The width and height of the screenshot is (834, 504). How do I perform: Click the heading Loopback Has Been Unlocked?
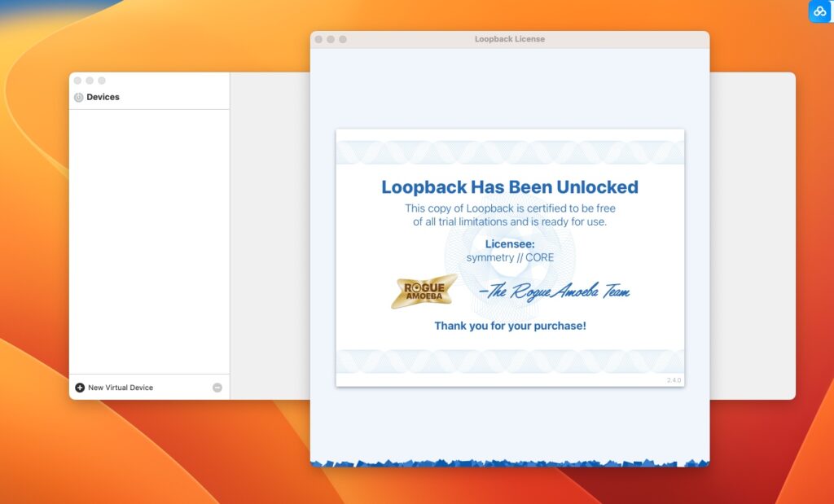pyautogui.click(x=510, y=186)
